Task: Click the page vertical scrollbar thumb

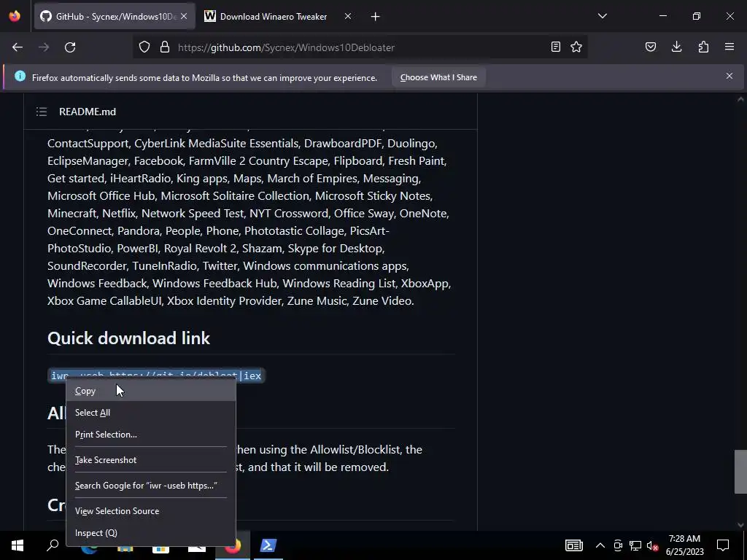Action: [x=740, y=472]
